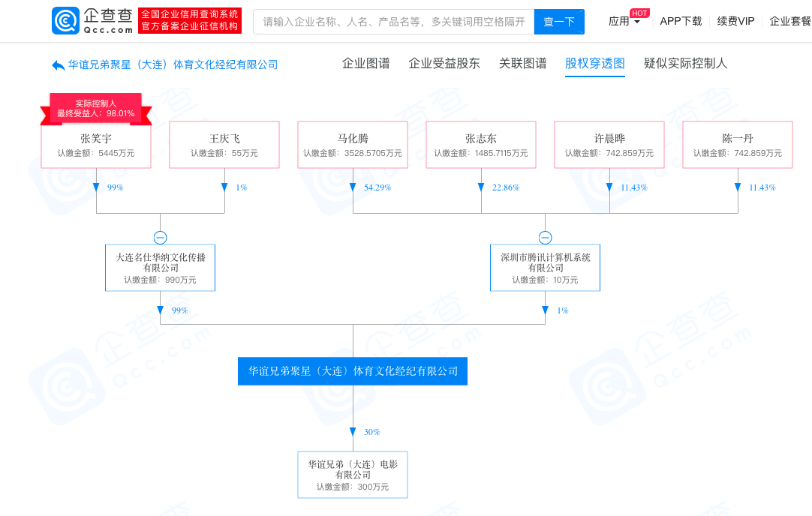The image size is (812, 516).
Task: Select the 陈一丹 shareholder box
Action: coord(738,145)
